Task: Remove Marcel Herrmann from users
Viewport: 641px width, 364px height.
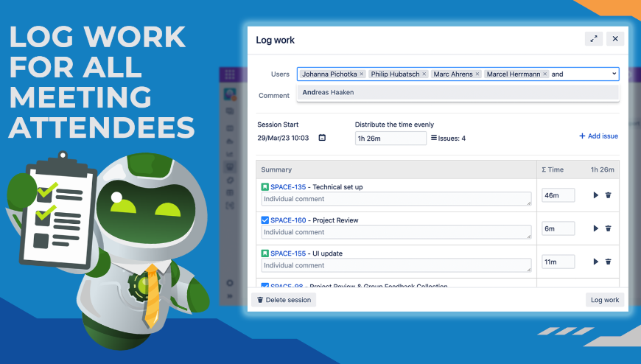Action: coord(545,74)
